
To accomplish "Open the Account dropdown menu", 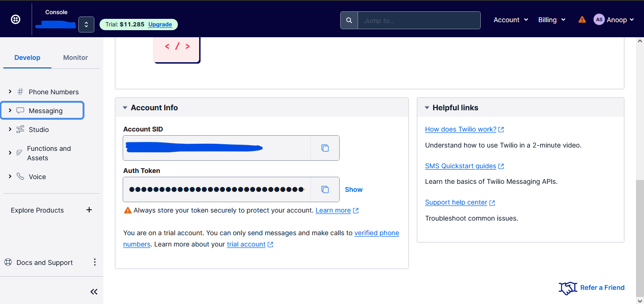I will 510,20.
